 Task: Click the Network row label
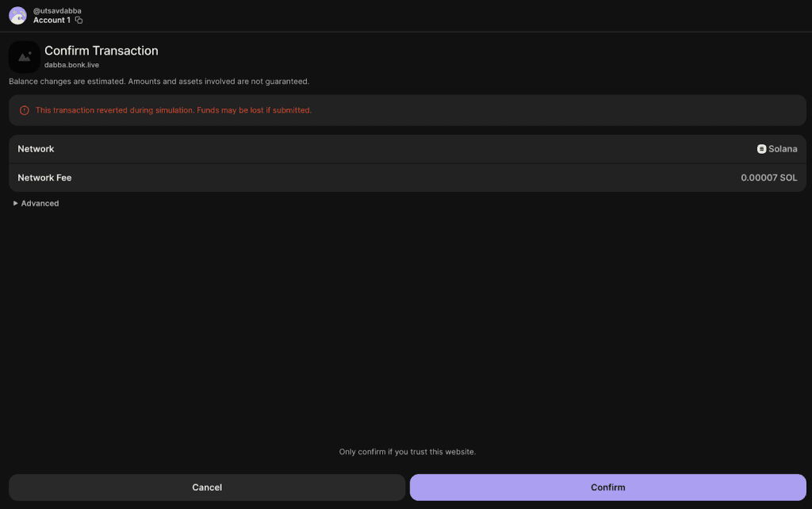[36, 149]
